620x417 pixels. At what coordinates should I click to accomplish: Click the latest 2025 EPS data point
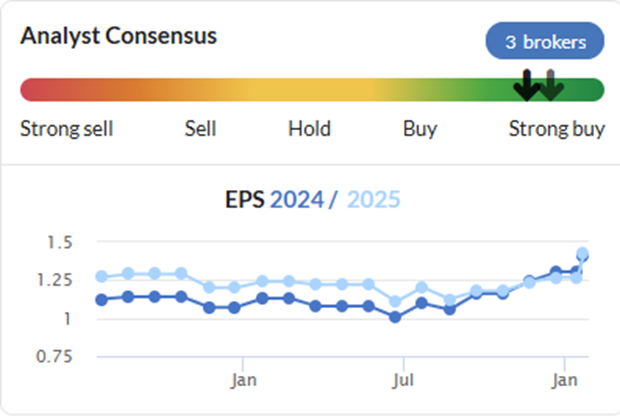click(x=582, y=253)
